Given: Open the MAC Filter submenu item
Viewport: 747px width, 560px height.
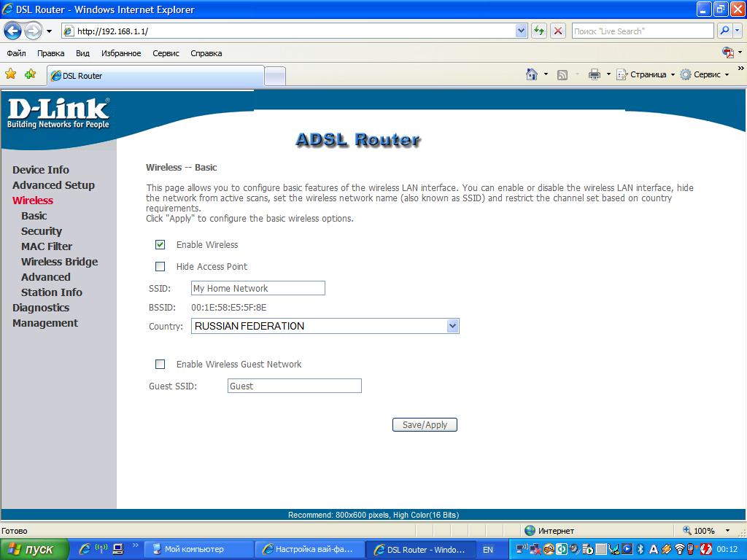Looking at the screenshot, I should (x=47, y=246).
